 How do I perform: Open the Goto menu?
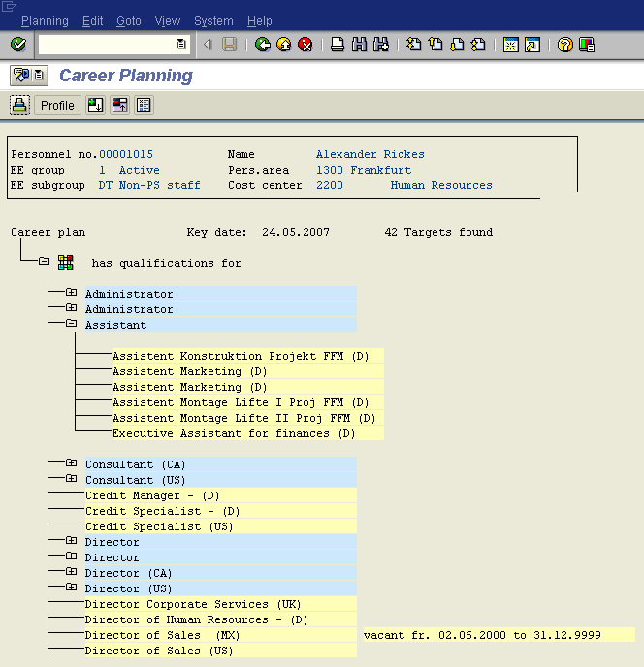(x=129, y=21)
